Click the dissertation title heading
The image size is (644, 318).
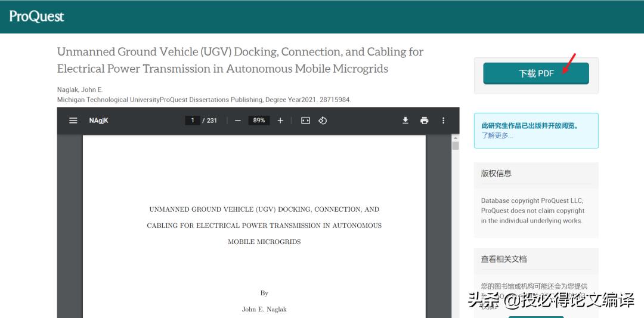[240, 60]
